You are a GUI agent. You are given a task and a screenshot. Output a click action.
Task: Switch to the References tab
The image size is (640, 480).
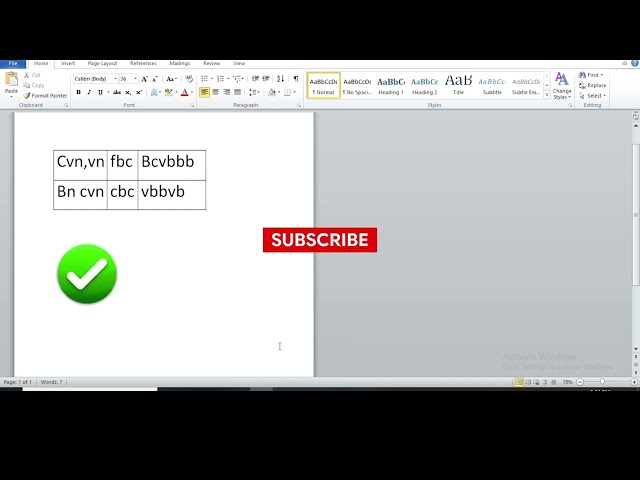click(x=143, y=64)
